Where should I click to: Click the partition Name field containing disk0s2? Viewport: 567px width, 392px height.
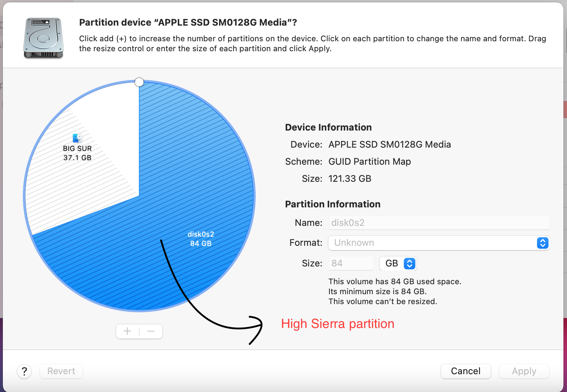438,223
